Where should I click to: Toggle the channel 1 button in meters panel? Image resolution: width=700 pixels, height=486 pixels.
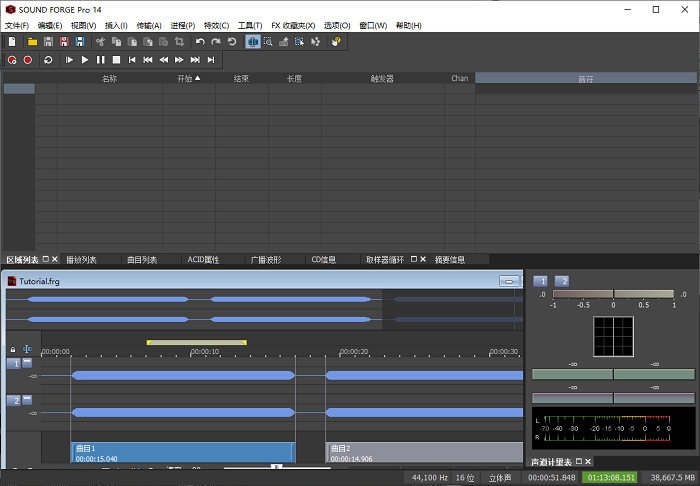pos(540,281)
